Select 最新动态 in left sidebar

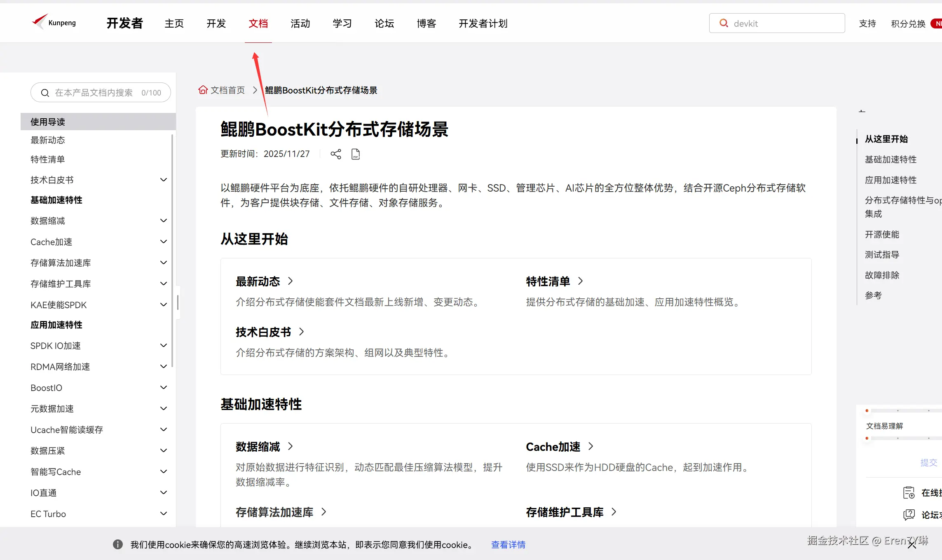(48, 140)
